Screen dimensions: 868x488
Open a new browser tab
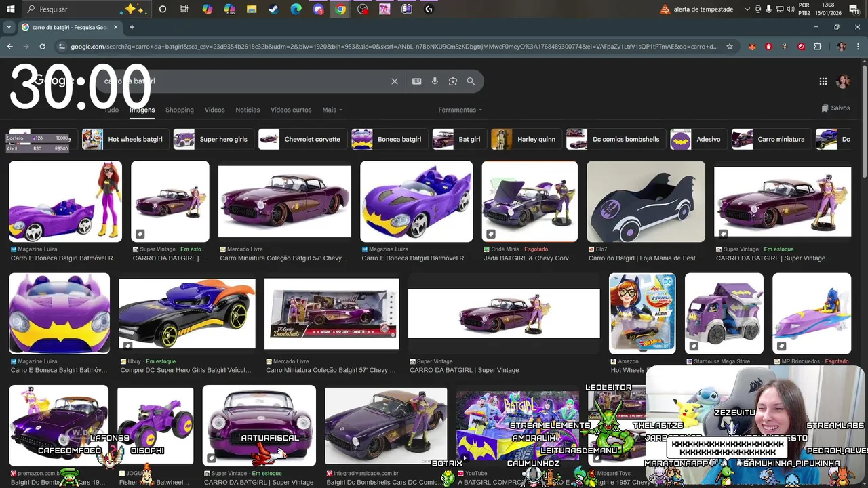click(x=132, y=27)
